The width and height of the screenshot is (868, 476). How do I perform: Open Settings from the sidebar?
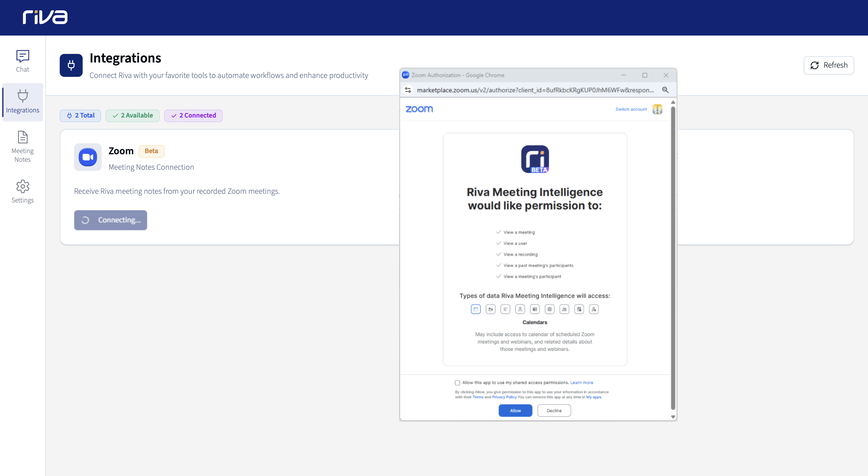pos(23,191)
